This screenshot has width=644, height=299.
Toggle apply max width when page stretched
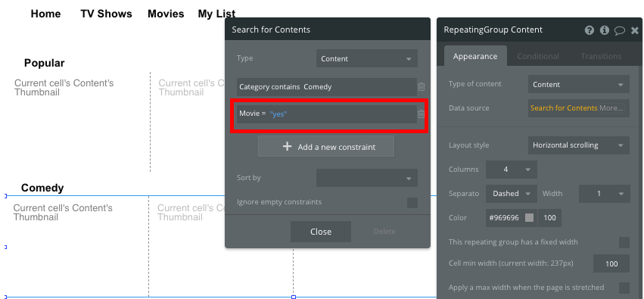(624, 288)
